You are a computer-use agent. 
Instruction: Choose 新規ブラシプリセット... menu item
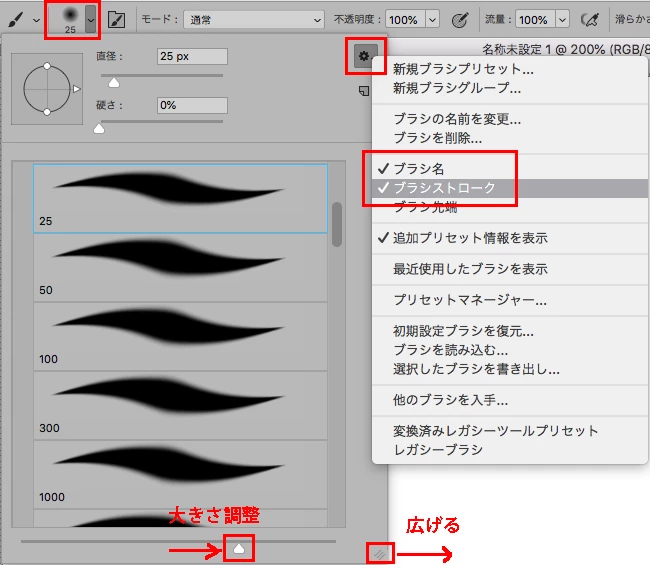(510, 69)
